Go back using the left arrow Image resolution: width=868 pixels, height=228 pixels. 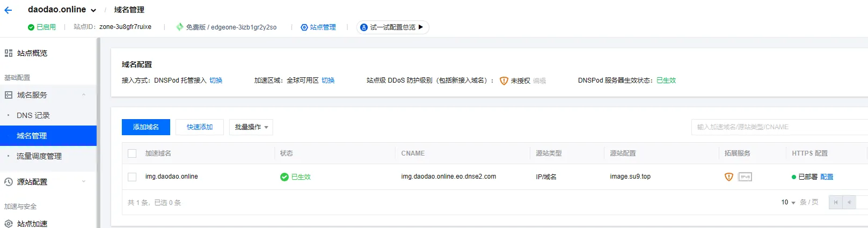point(8,10)
